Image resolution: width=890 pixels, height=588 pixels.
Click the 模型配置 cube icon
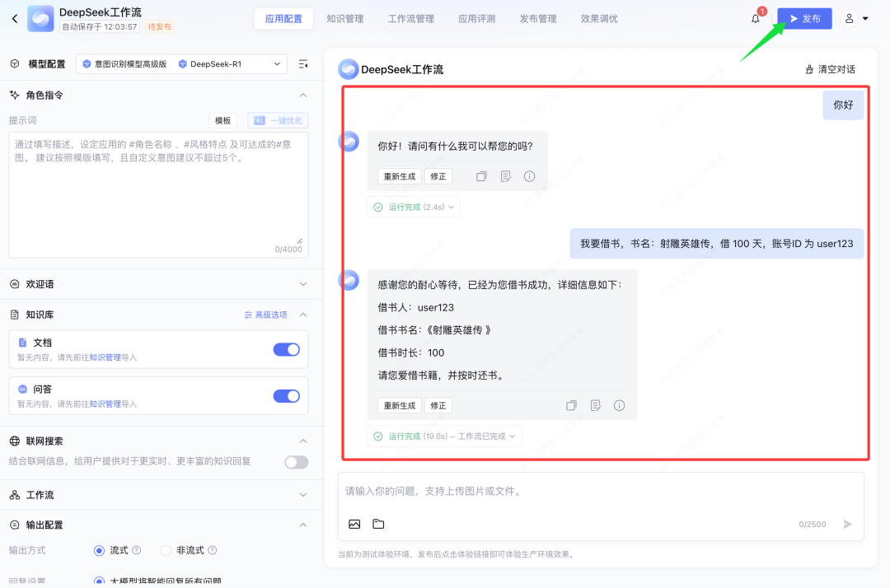coord(15,64)
